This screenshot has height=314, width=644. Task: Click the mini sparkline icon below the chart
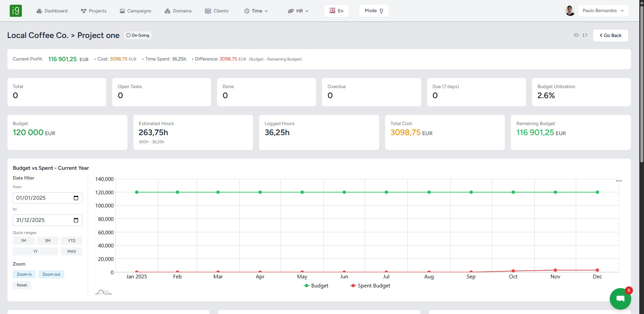coord(103,292)
